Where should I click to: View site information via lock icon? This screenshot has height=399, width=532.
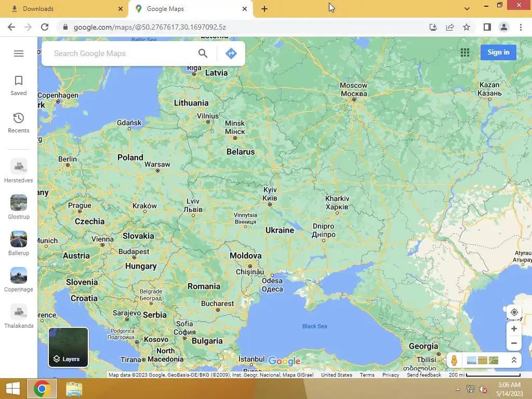click(x=65, y=27)
